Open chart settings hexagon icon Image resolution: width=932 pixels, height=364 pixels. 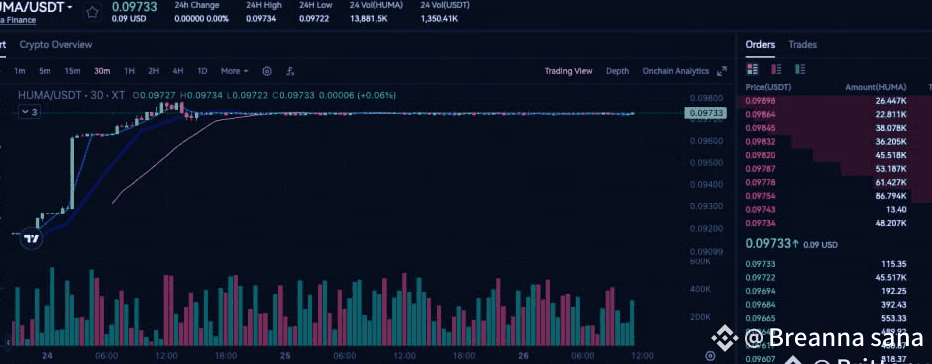point(267,71)
